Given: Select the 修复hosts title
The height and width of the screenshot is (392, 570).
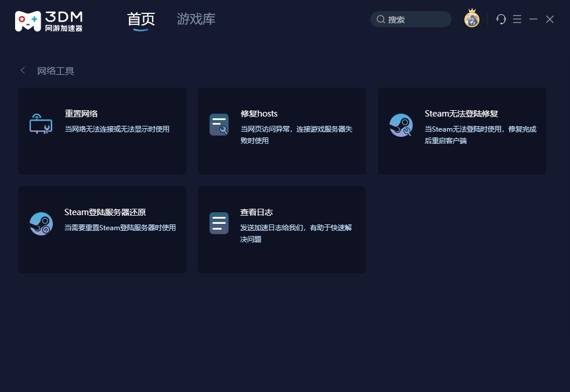Looking at the screenshot, I should pyautogui.click(x=259, y=114).
